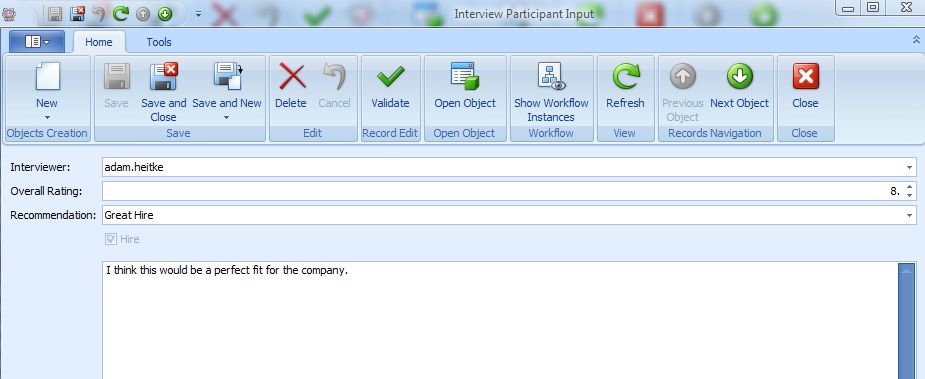The image size is (925, 379).
Task: Expand the New button dropdown arrow
Action: 47,117
